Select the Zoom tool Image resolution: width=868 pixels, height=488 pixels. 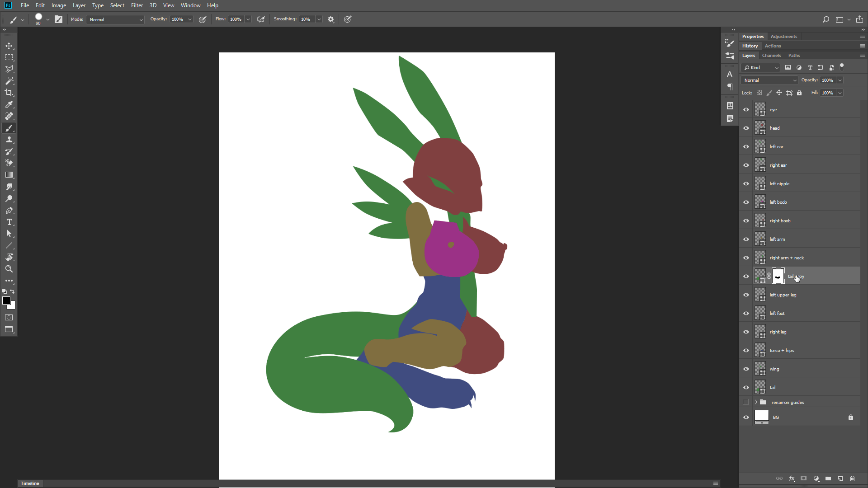point(9,269)
